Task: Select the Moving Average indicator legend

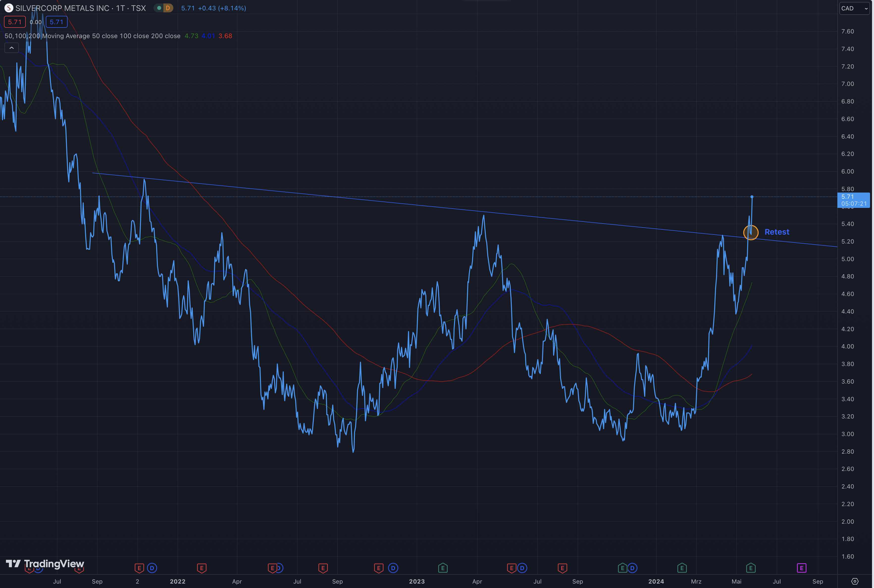Action: [x=92, y=36]
